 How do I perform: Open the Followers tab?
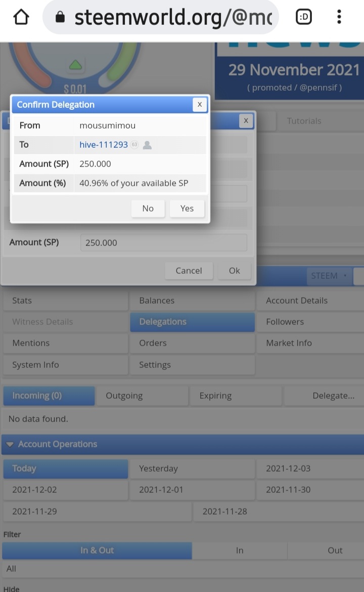(310, 322)
